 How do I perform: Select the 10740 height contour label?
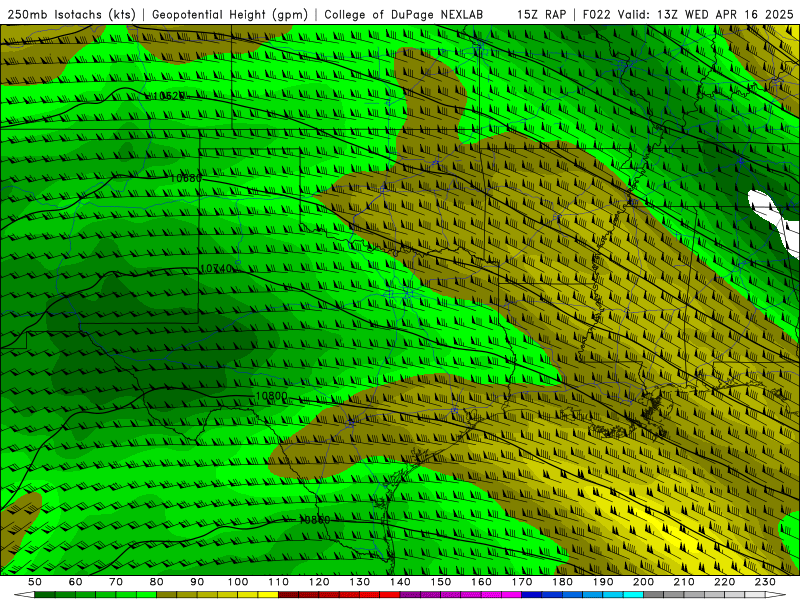[216, 268]
